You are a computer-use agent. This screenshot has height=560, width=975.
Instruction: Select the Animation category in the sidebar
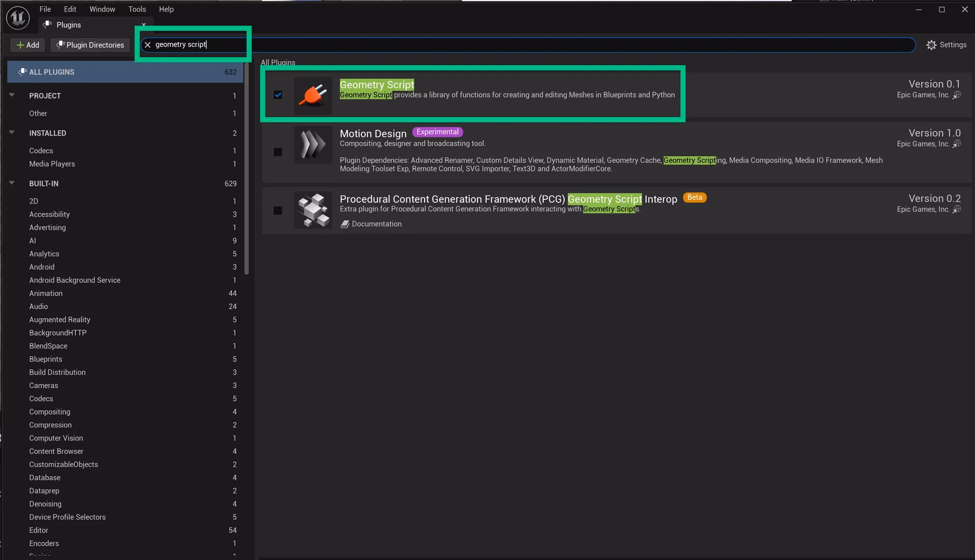[46, 293]
